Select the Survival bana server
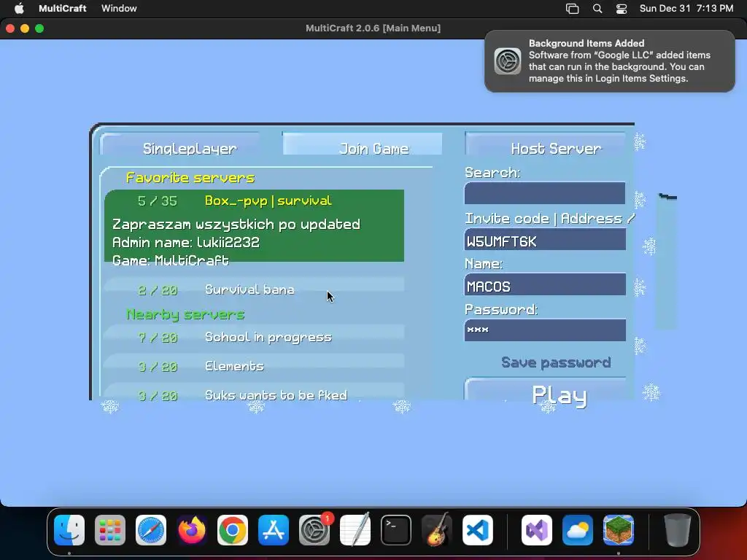Image resolution: width=747 pixels, height=560 pixels. click(254, 289)
